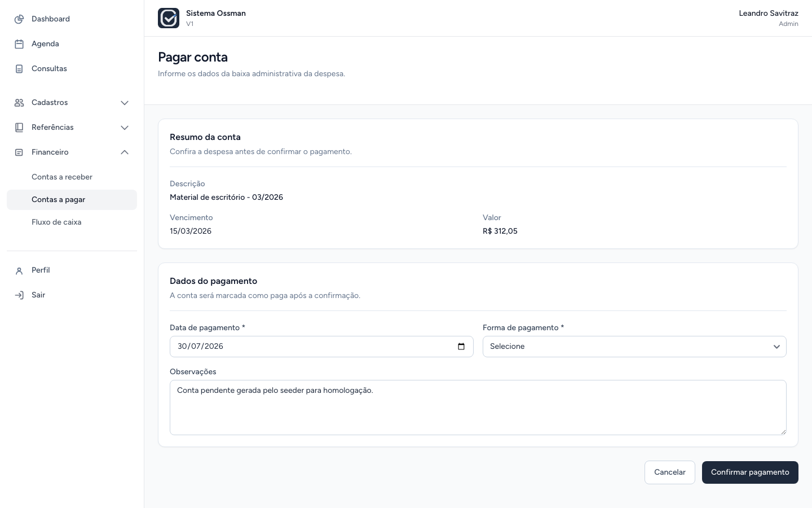812x508 pixels.
Task: Click the Referências book icon
Action: point(19,128)
